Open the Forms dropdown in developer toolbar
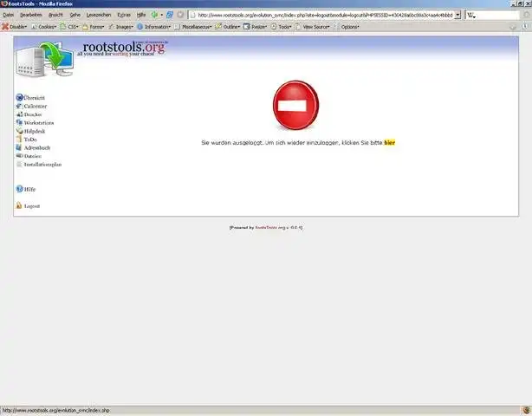The width and height of the screenshot is (532, 416). (93, 27)
